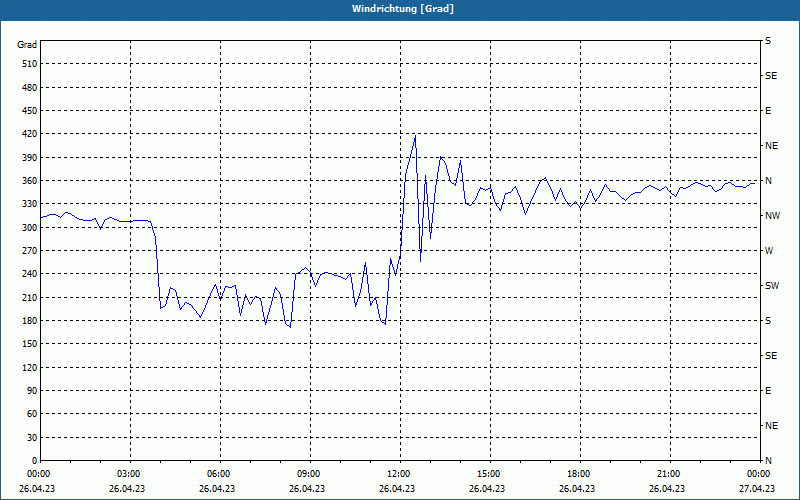Select the 480 degree axis label
The height and width of the screenshot is (500, 800).
[x=30, y=88]
